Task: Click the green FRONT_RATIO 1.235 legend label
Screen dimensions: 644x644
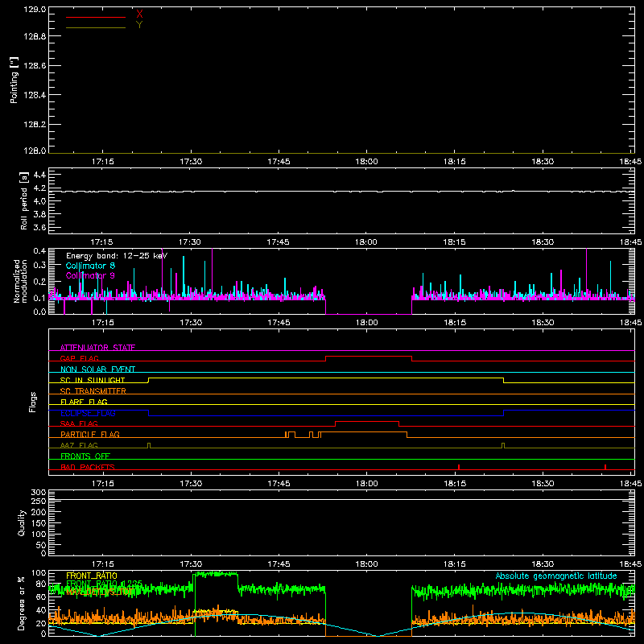Action: click(104, 584)
